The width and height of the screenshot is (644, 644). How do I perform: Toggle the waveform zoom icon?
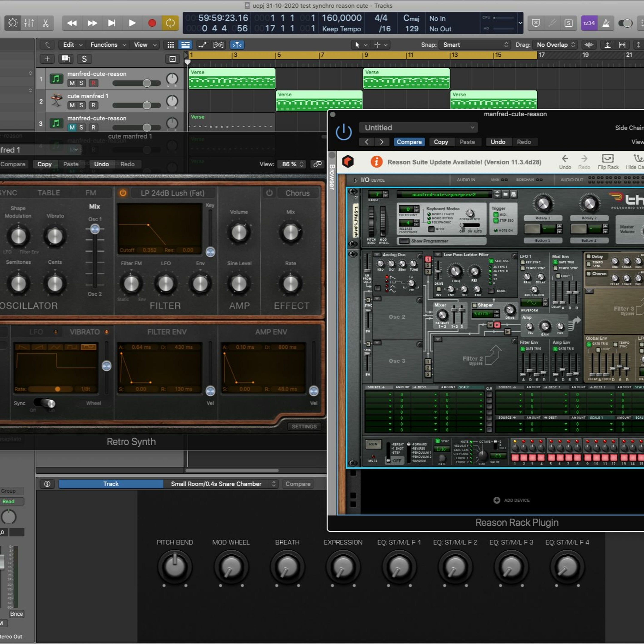[x=589, y=45]
